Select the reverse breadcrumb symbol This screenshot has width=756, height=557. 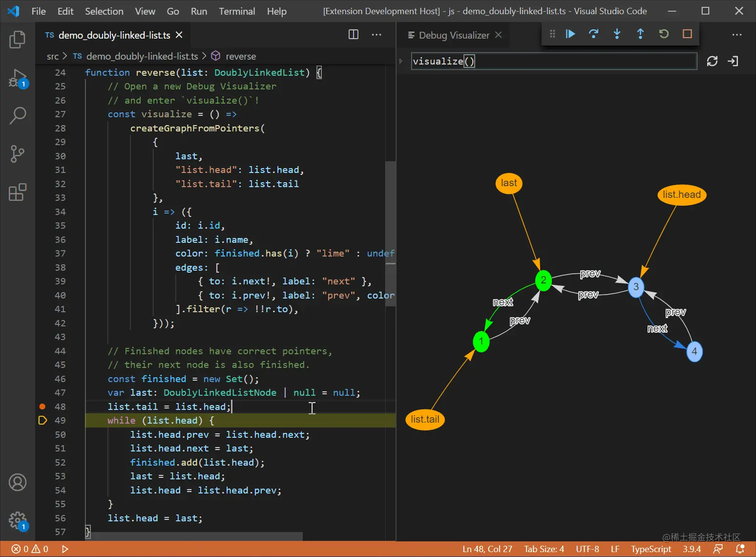240,56
